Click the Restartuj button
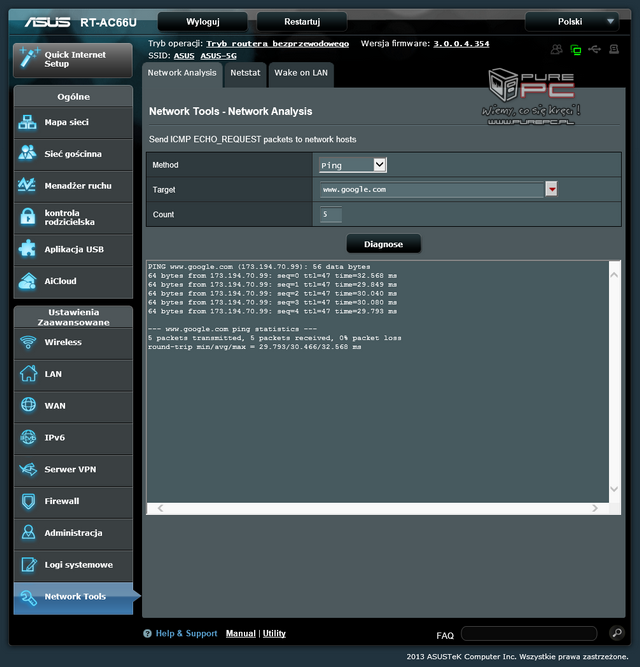The height and width of the screenshot is (667, 640). [302, 22]
